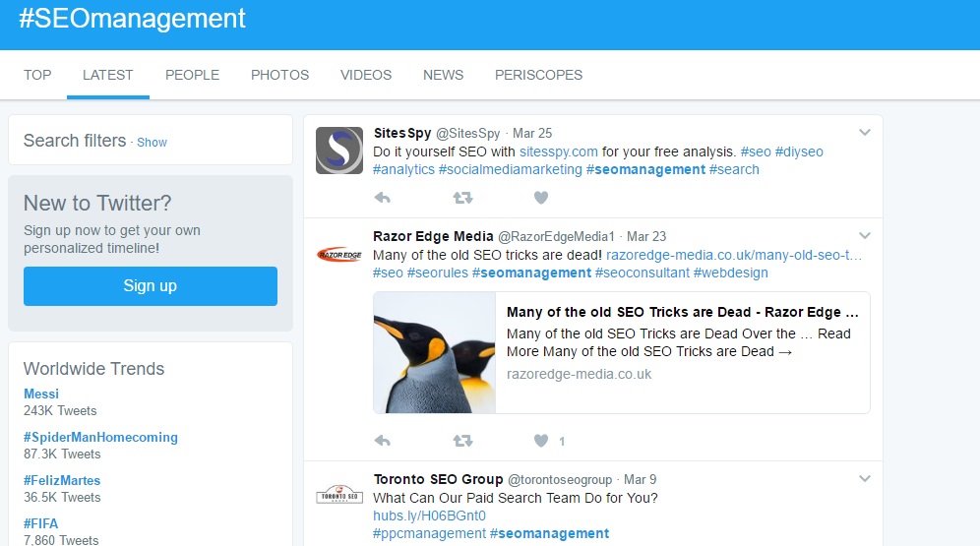Open the #seoconsultant hashtag
The image size is (980, 546).
(x=643, y=273)
